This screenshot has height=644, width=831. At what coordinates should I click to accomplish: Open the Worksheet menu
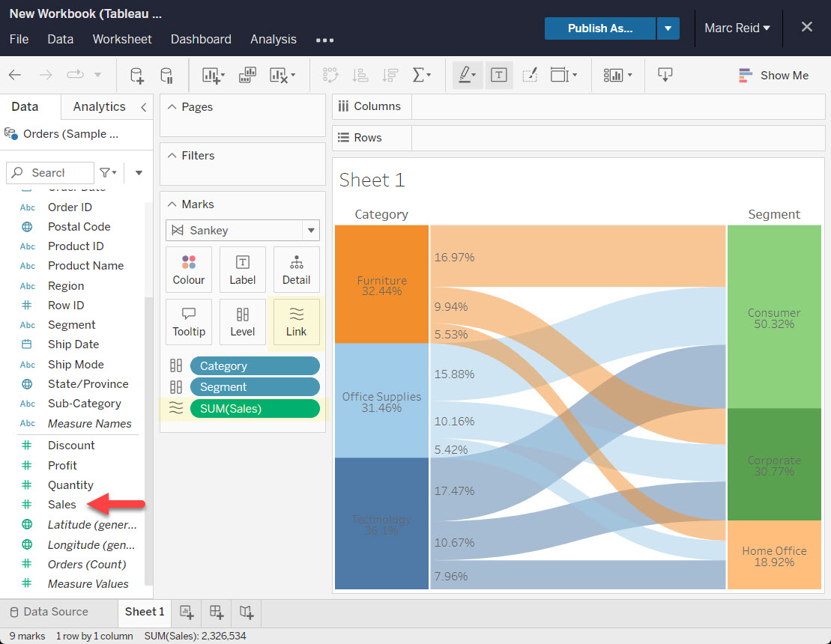[122, 40]
